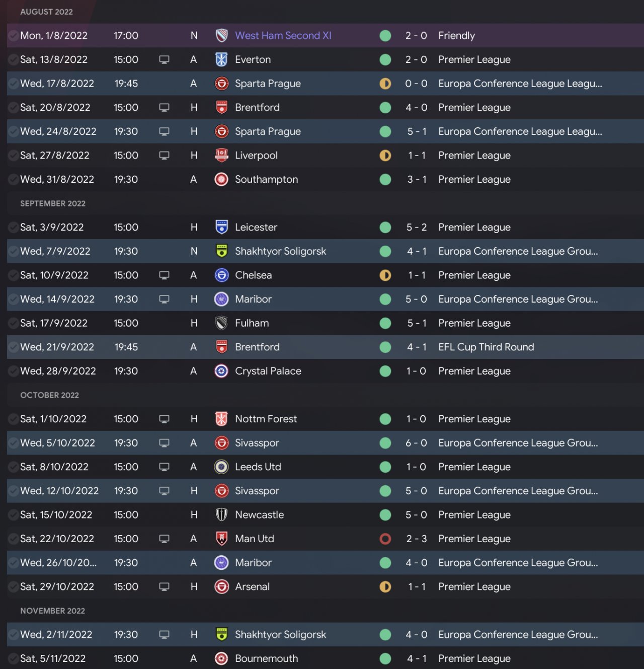Open the West Ham Second XI link
The height and width of the screenshot is (669, 644).
click(283, 36)
